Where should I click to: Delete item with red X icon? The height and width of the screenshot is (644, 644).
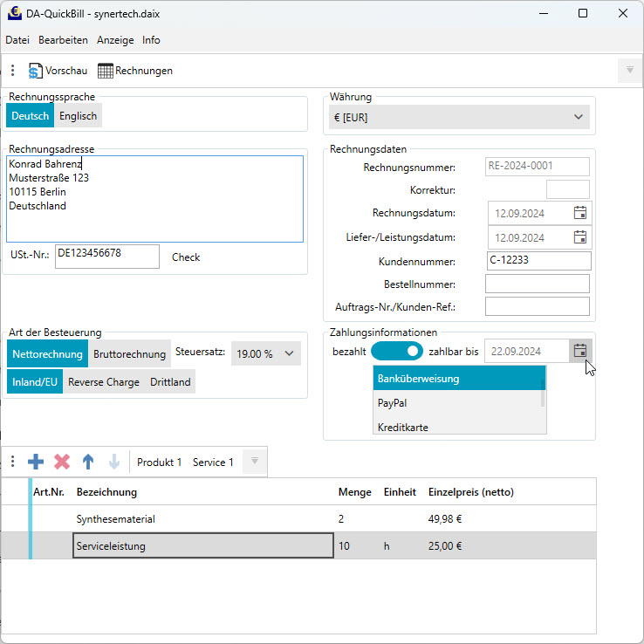tap(62, 462)
